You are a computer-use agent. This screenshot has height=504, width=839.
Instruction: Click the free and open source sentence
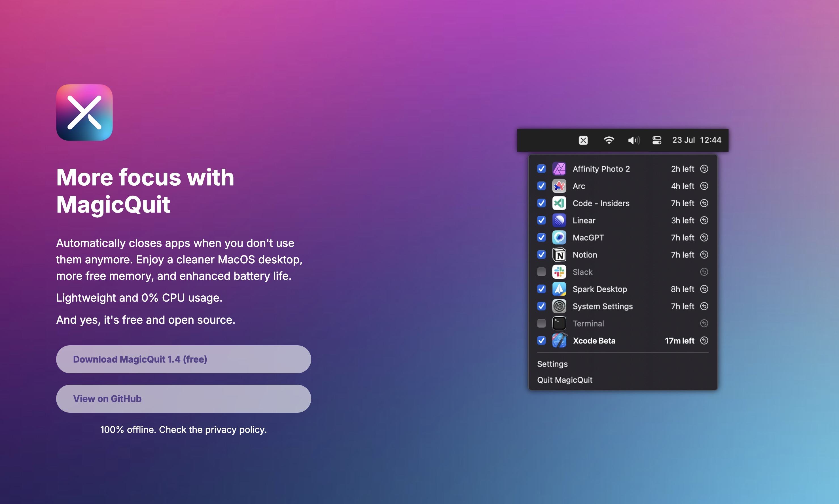tap(146, 320)
